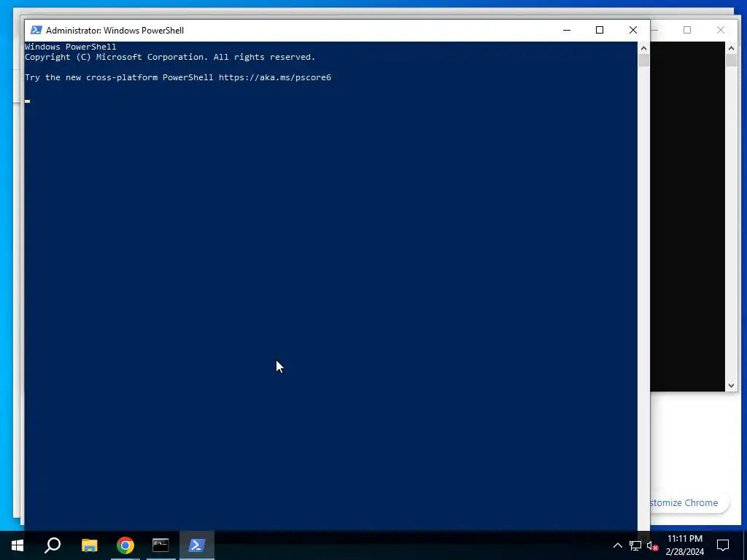Open taskbar search magnifier
This screenshot has width=747, height=560.
pos(53,545)
